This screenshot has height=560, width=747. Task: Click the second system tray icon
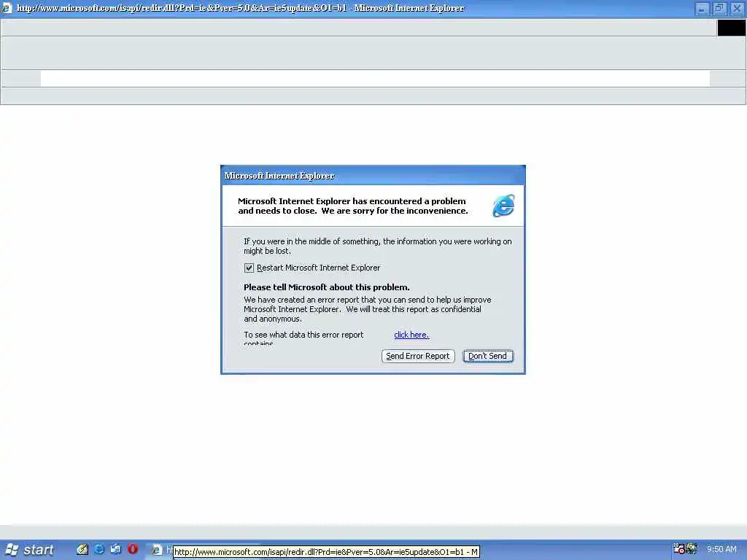[692, 548]
